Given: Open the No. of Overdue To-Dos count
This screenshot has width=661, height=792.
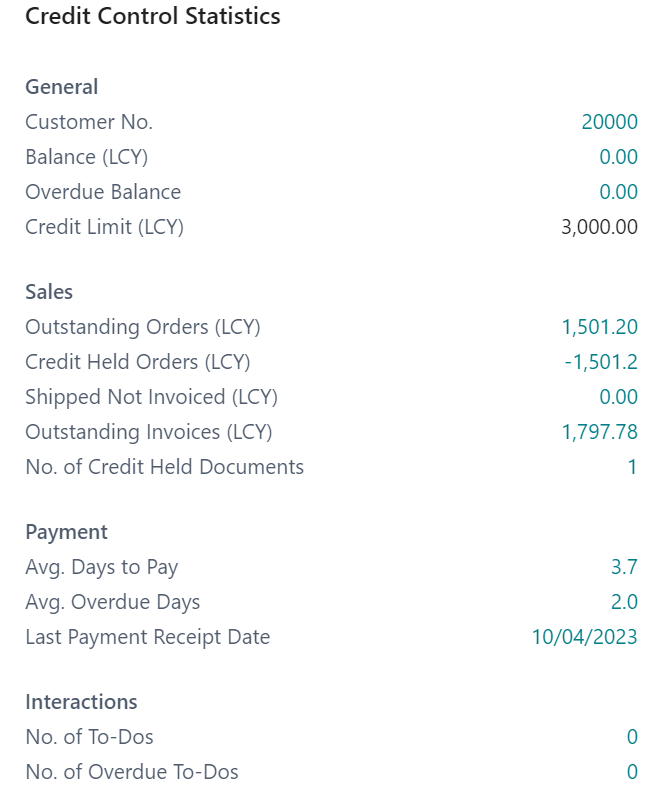Looking at the screenshot, I should point(632,772).
